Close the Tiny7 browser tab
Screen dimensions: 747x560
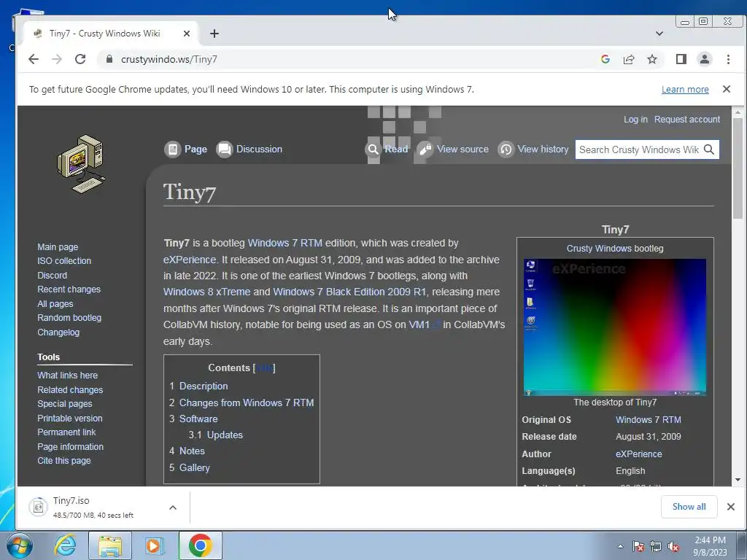187,34
